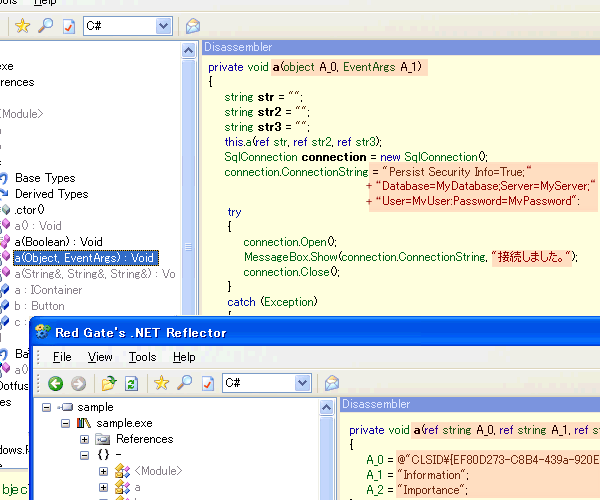Image resolution: width=600 pixels, height=500 pixels.
Task: Open the C# language dropdown in front window
Action: click(303, 383)
